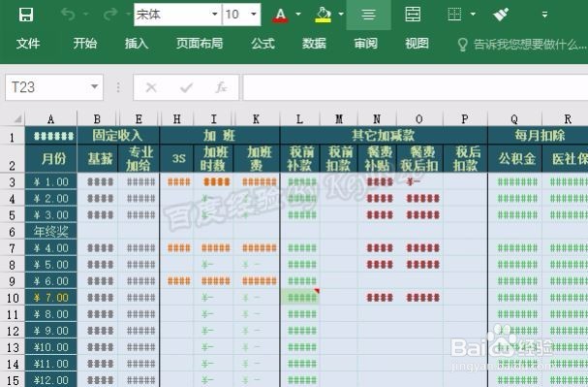Click the 公积金 header cell
Screen dimensions: 588x387
tap(515, 158)
